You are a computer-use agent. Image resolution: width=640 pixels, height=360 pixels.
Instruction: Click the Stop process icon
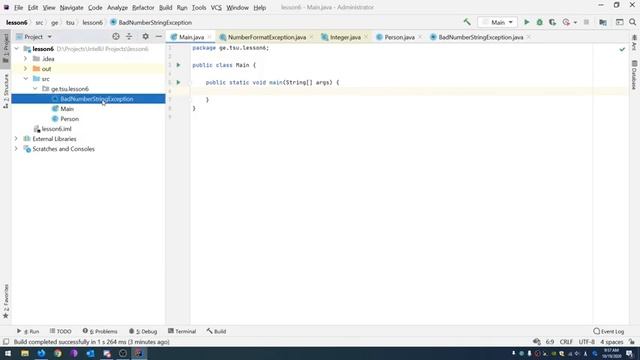pos(586,22)
